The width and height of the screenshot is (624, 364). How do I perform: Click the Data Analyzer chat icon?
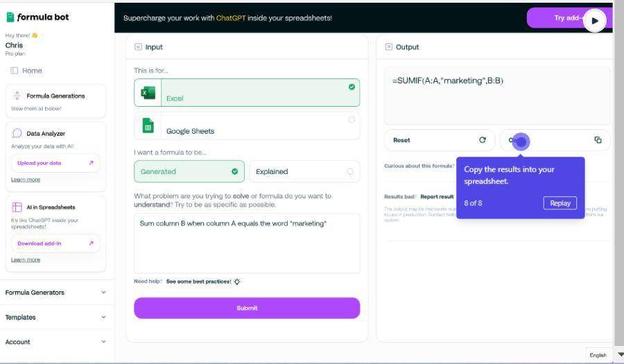pos(17,133)
